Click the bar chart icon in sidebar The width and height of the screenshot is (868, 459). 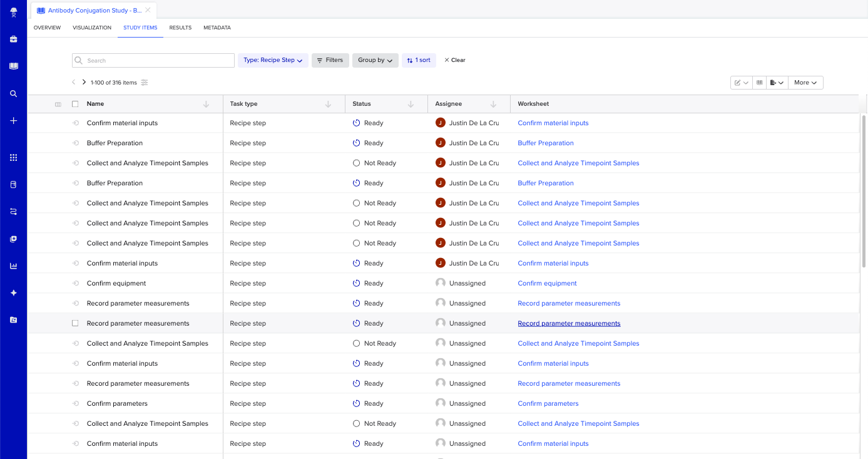(13, 266)
